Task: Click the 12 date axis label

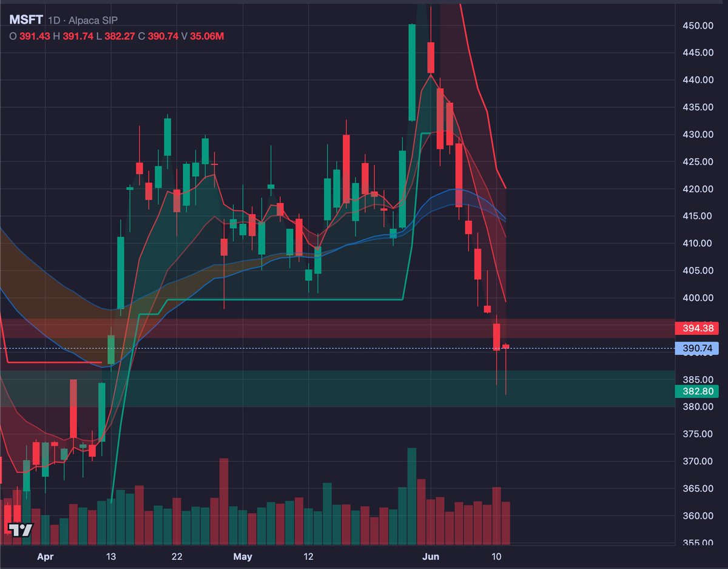Action: [308, 556]
